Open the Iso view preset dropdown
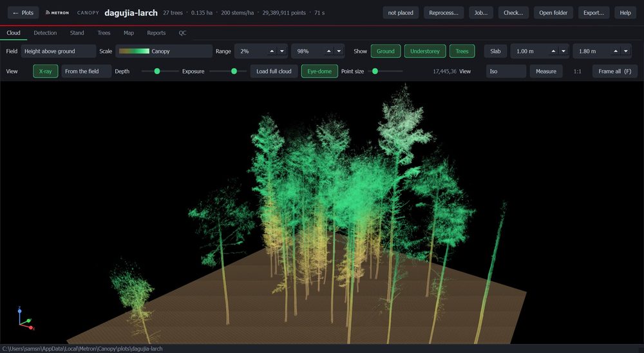644x353 pixels. (x=506, y=71)
